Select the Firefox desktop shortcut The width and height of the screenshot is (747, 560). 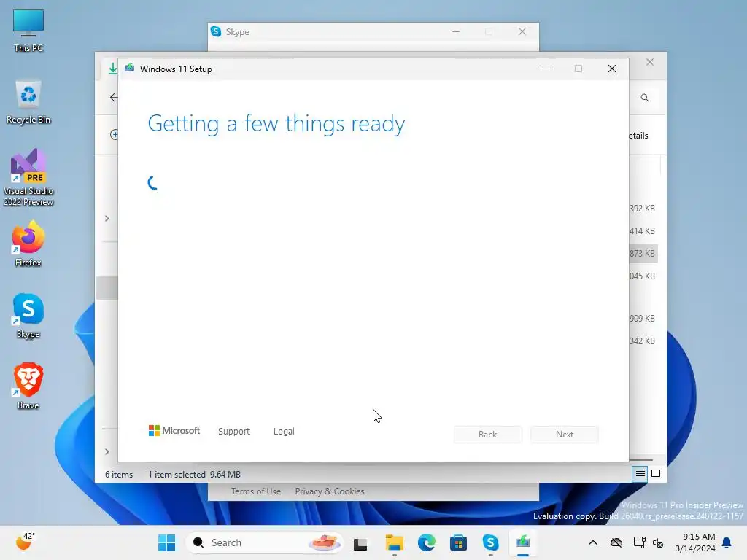pos(28,244)
